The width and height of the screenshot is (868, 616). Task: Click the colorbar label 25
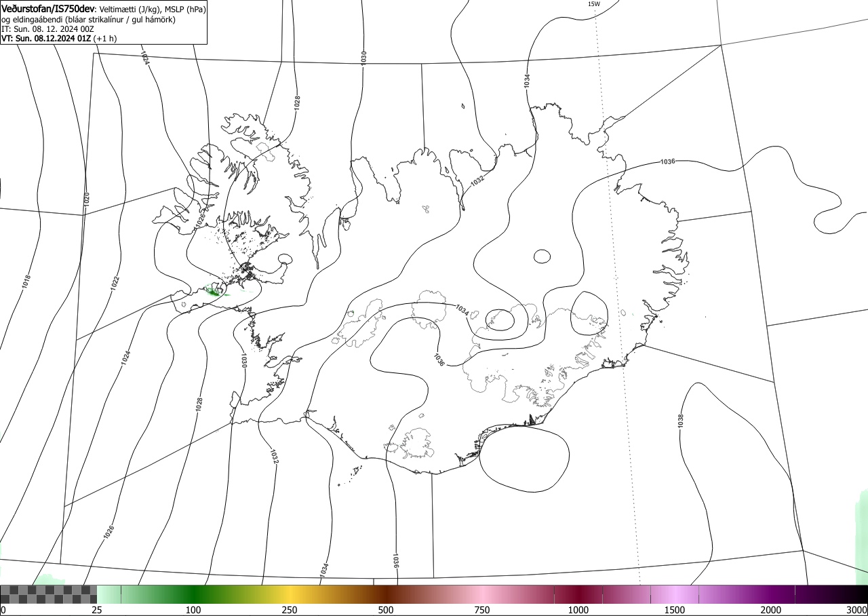[x=97, y=610]
